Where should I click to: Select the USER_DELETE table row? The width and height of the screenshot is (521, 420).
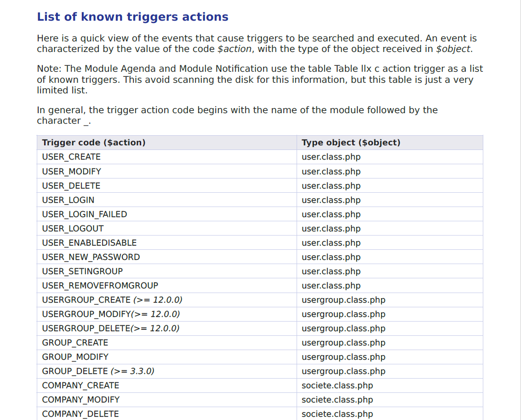[260, 186]
